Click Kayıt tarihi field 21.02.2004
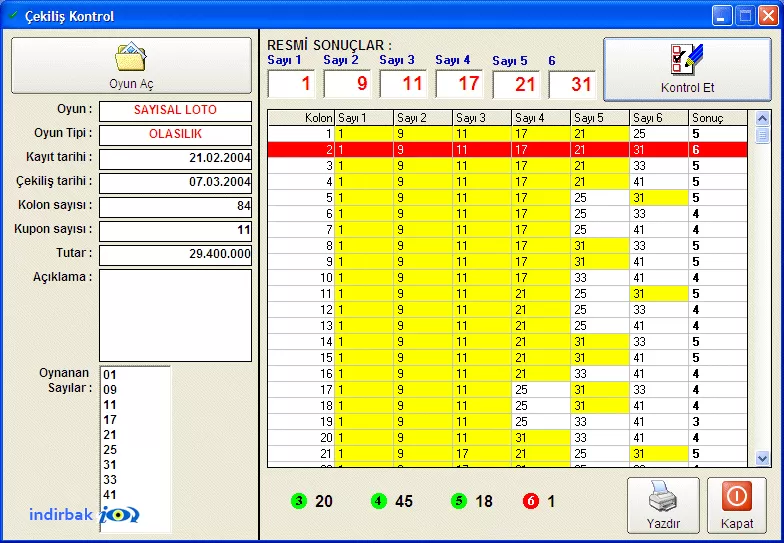The image size is (784, 543). point(176,159)
